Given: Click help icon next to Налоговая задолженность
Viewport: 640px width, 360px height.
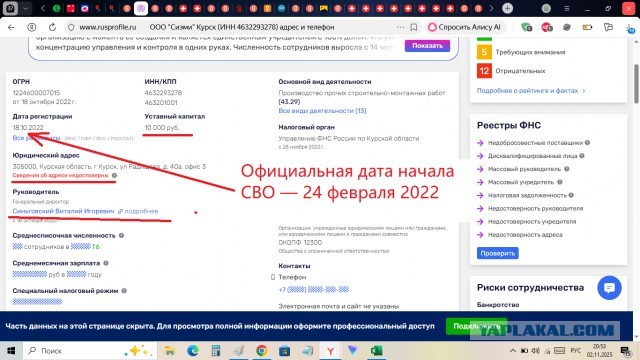Looking at the screenshot, I should (x=571, y=195).
